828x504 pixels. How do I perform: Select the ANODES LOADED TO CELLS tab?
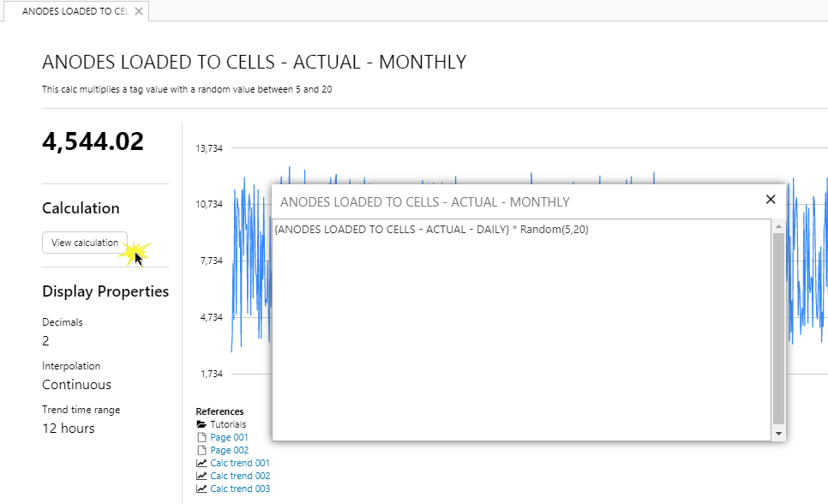point(73,11)
